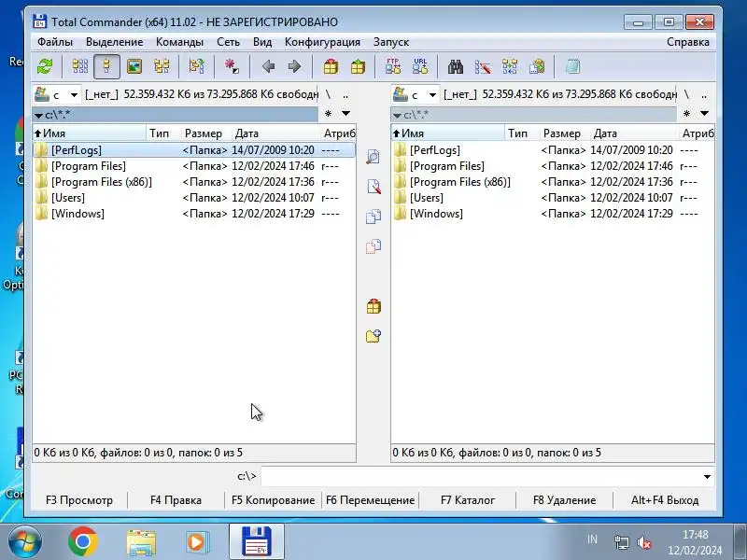Click the Pack icon between panels

(x=373, y=306)
